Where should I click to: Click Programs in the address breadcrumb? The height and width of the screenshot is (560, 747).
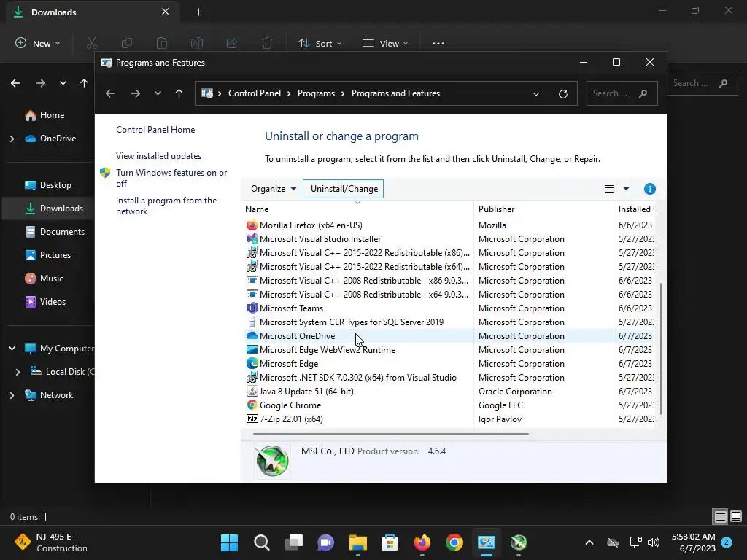[x=316, y=93]
